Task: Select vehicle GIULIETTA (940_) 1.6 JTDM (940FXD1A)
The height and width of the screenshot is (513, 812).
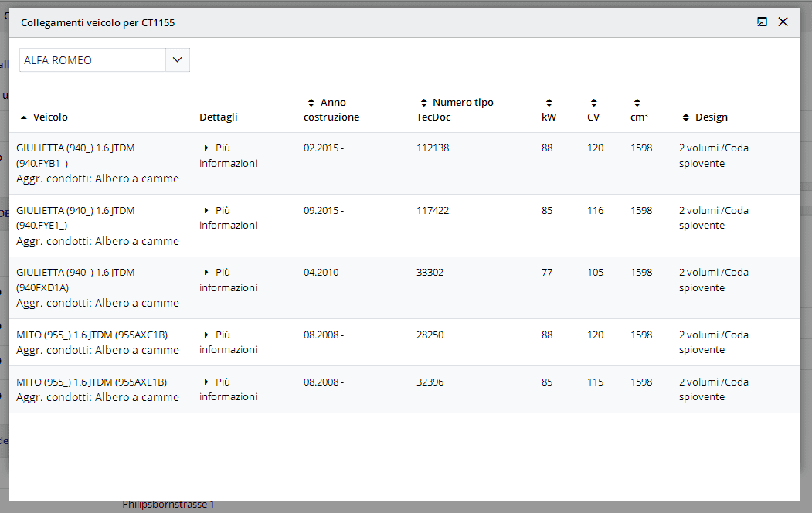Action: (76, 280)
